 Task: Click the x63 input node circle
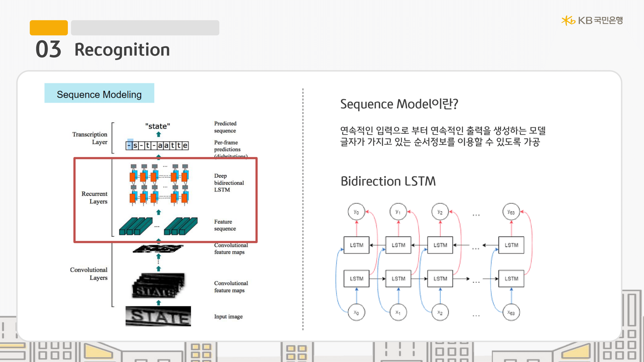(x=511, y=312)
